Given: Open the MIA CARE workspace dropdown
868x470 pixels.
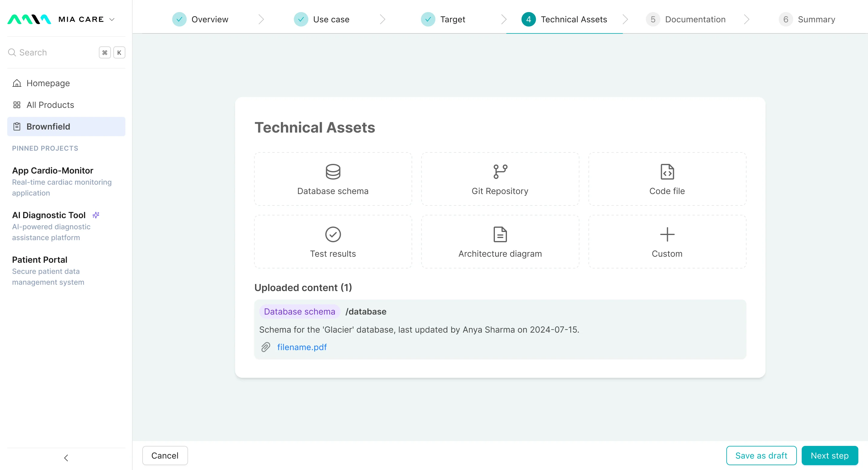Looking at the screenshot, I should 112,19.
